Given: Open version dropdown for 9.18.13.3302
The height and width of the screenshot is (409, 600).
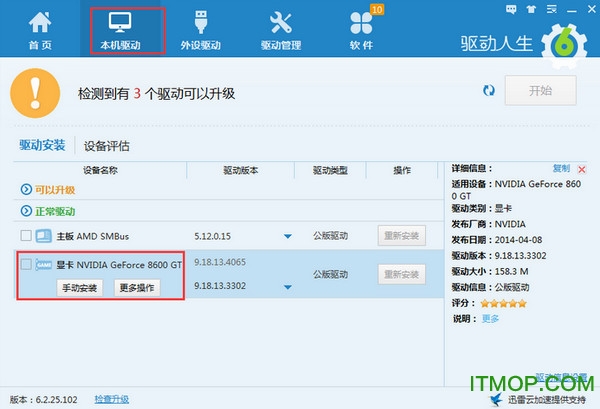Looking at the screenshot, I should click(288, 287).
